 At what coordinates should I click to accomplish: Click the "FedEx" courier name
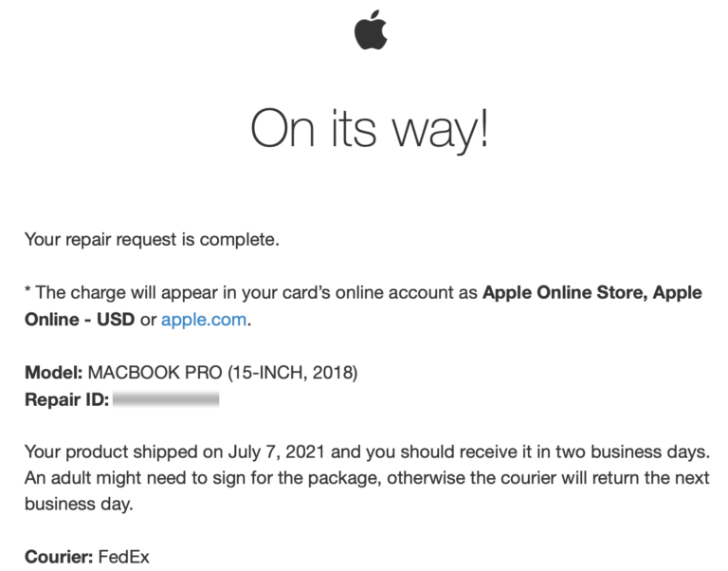124,557
